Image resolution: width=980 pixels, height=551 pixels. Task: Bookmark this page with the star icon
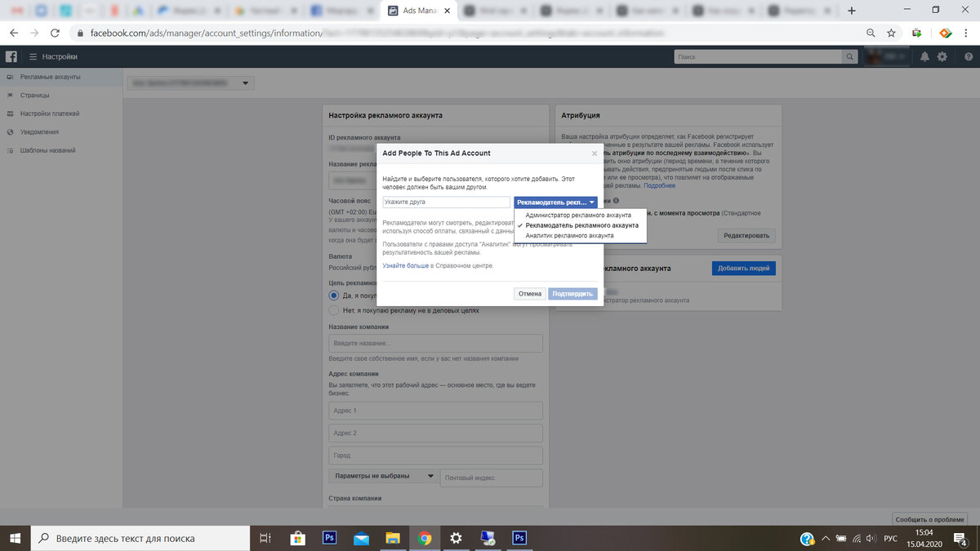click(x=892, y=33)
